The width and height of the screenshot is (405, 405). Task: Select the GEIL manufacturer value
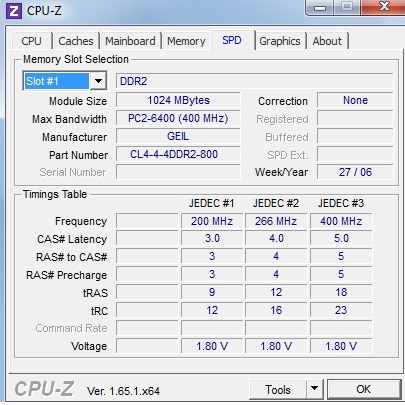click(x=178, y=136)
